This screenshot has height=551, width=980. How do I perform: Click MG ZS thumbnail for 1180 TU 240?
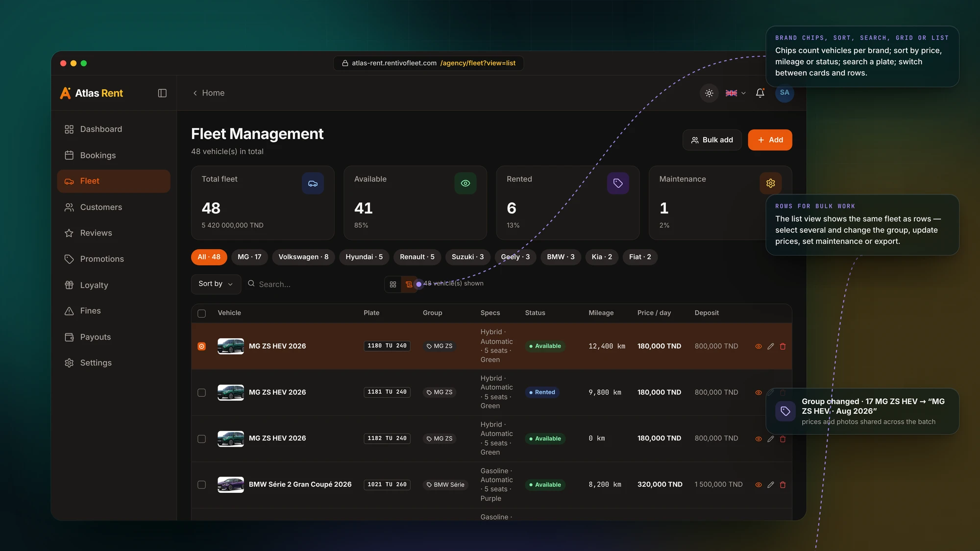(x=230, y=346)
